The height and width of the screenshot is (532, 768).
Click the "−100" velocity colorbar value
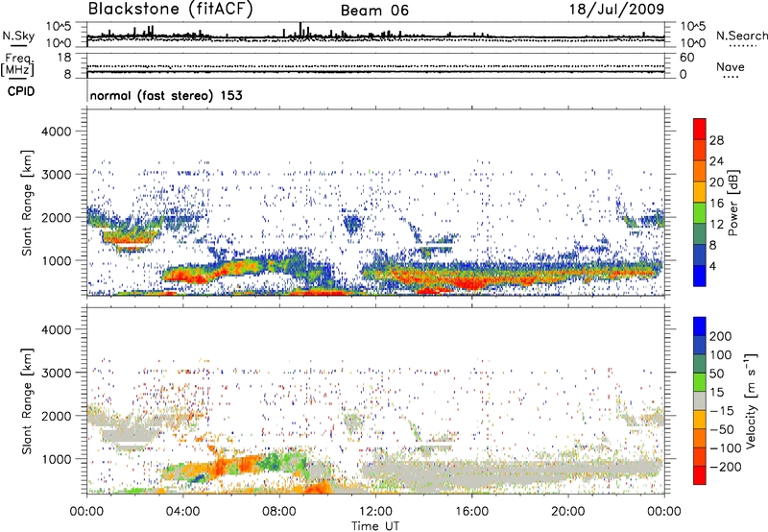[726, 447]
